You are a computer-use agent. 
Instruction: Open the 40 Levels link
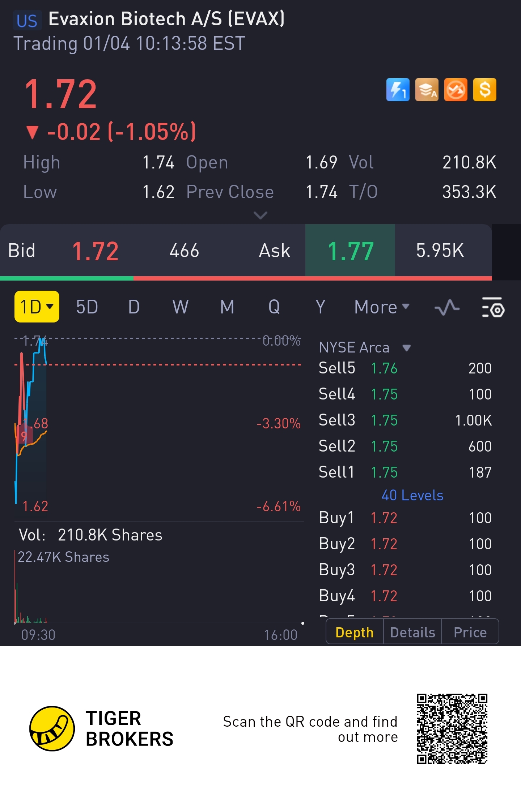412,495
